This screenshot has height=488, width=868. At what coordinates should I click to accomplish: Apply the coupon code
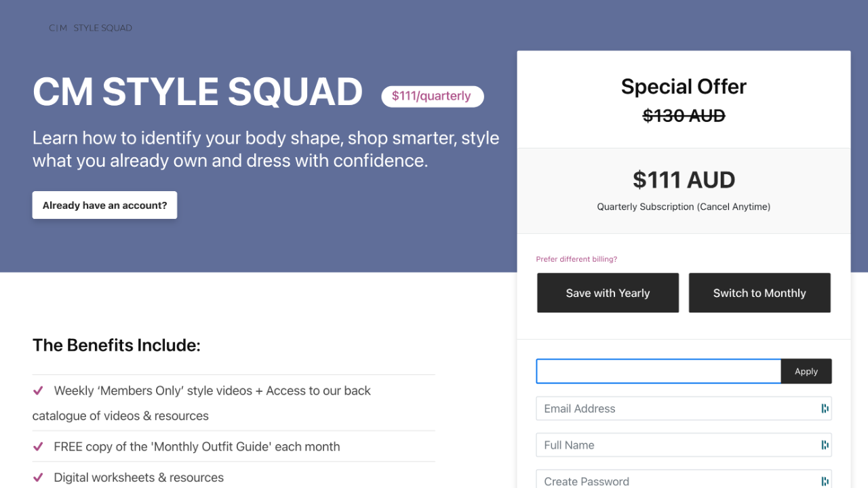click(x=806, y=371)
